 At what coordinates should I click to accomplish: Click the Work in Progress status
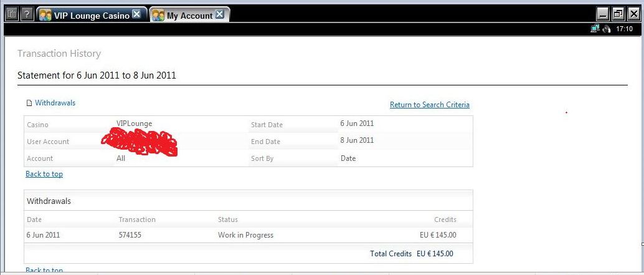[245, 235]
